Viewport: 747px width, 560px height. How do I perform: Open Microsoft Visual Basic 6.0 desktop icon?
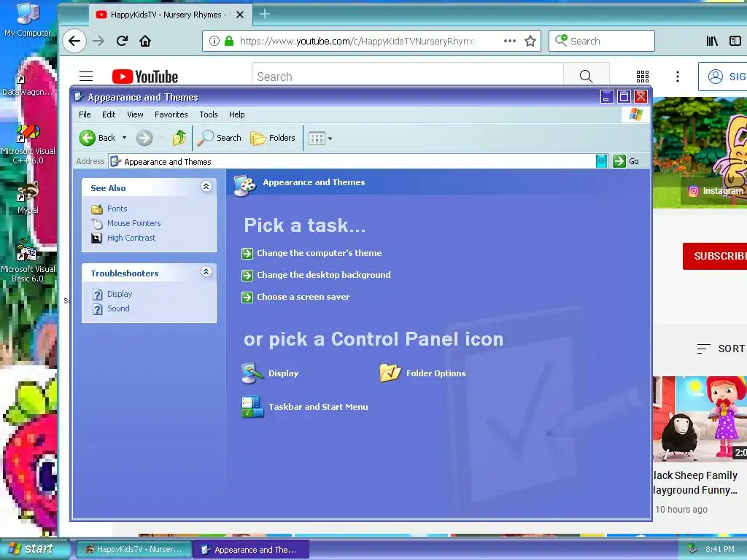click(28, 262)
